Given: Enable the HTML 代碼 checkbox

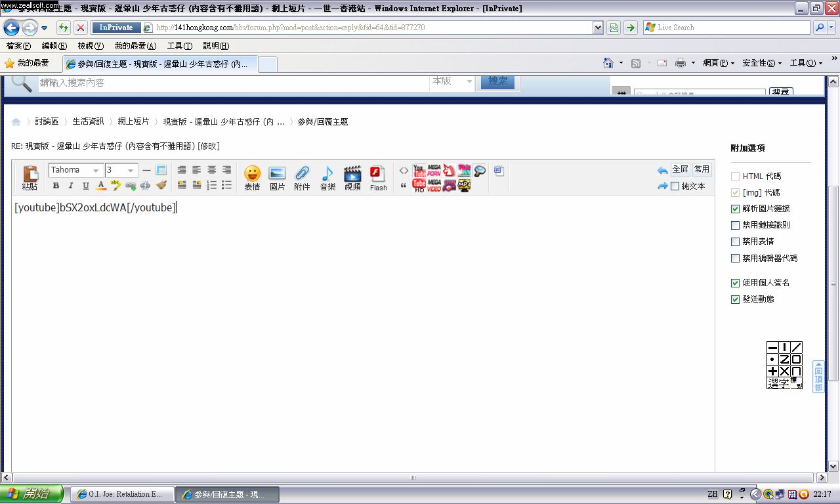Looking at the screenshot, I should tap(735, 177).
